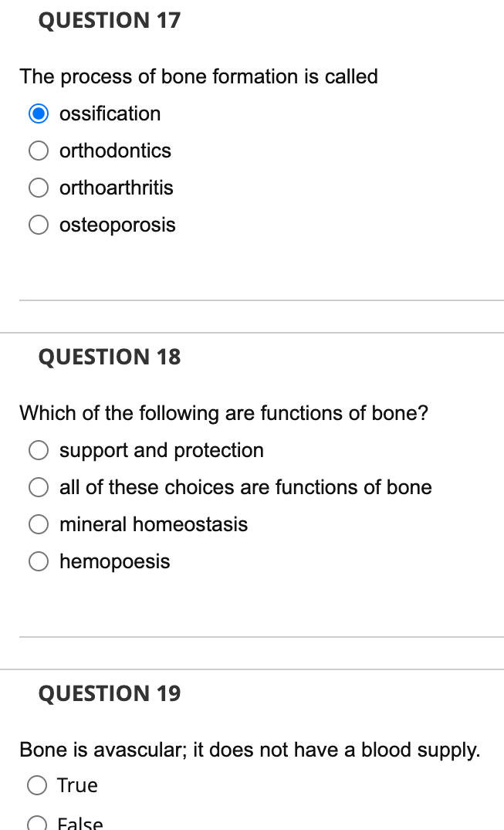Click the QUESTION 19 heading
504x830 pixels.
click(109, 693)
